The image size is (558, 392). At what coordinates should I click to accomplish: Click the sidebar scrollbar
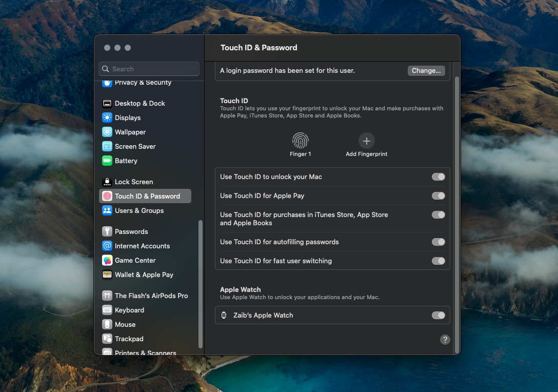[x=201, y=284]
